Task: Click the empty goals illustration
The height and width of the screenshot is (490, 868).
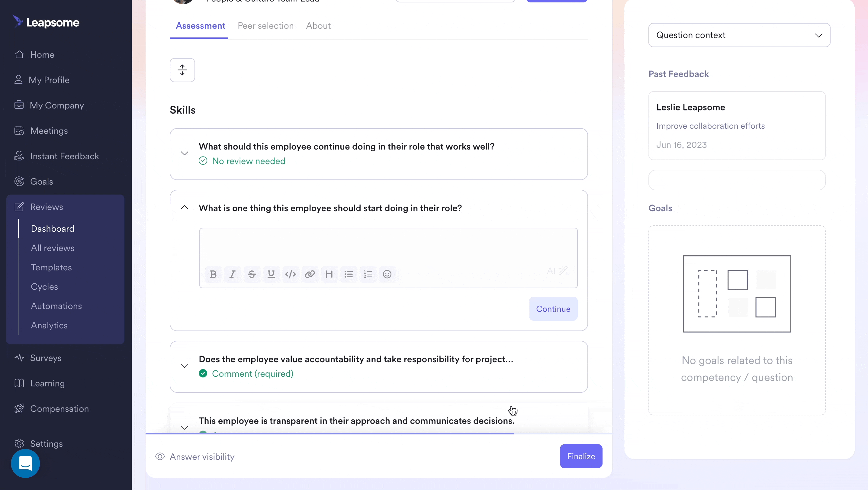Action: (x=737, y=294)
